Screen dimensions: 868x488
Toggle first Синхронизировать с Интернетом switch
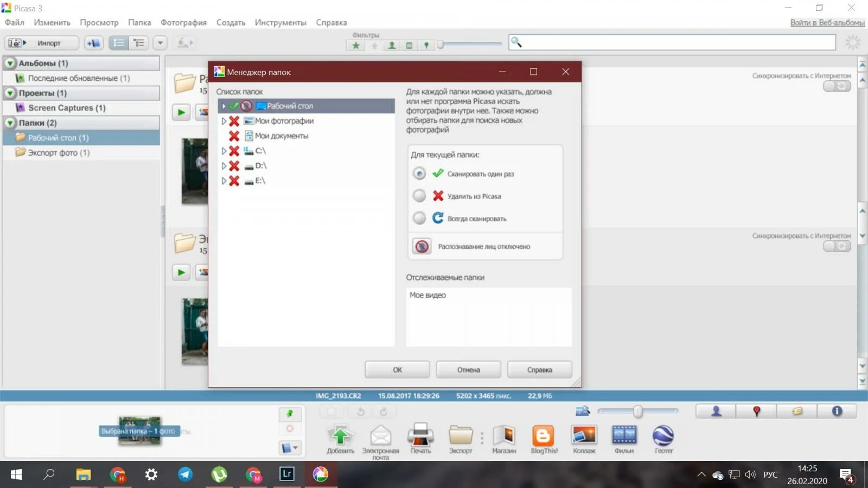837,86
